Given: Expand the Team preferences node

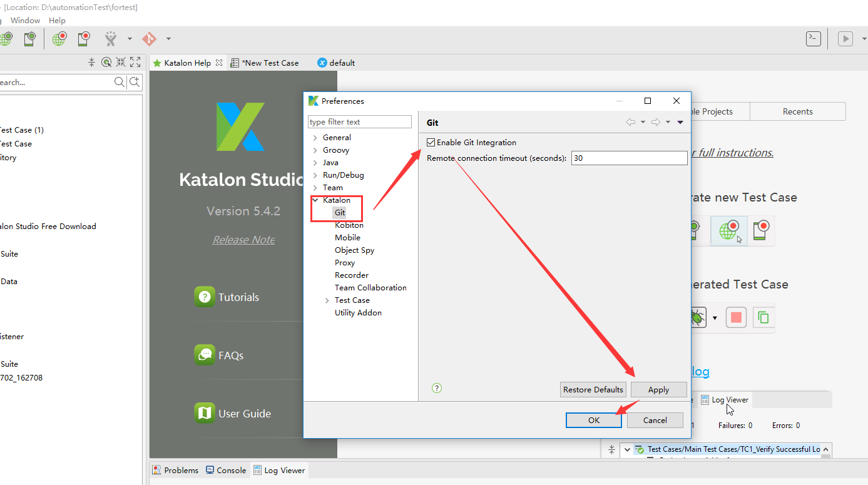Looking at the screenshot, I should 315,188.
